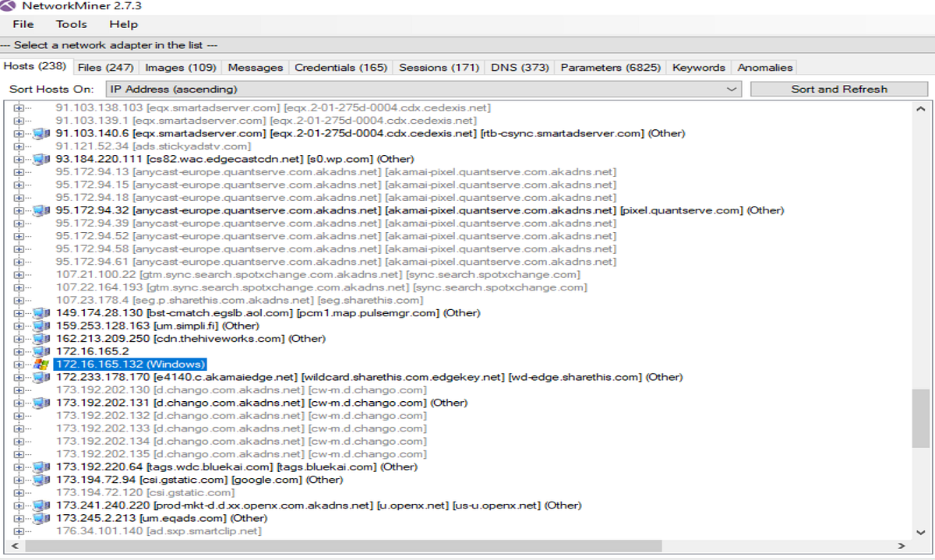This screenshot has height=560, width=935.
Task: Select the host icon for 173.245.2.213
Action: click(41, 517)
